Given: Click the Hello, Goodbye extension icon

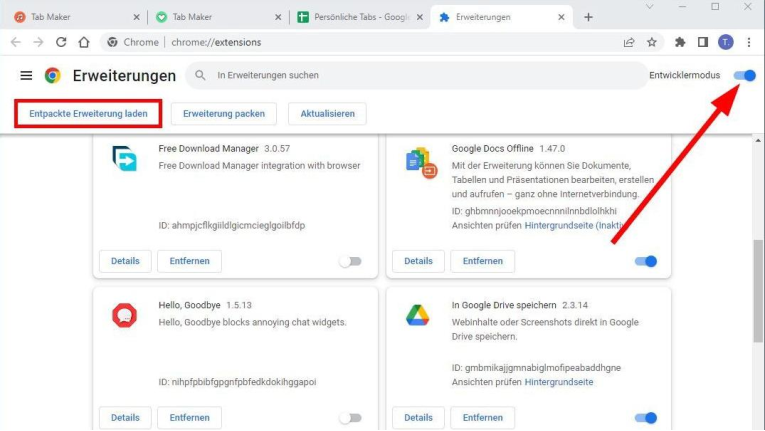Looking at the screenshot, I should click(124, 315).
